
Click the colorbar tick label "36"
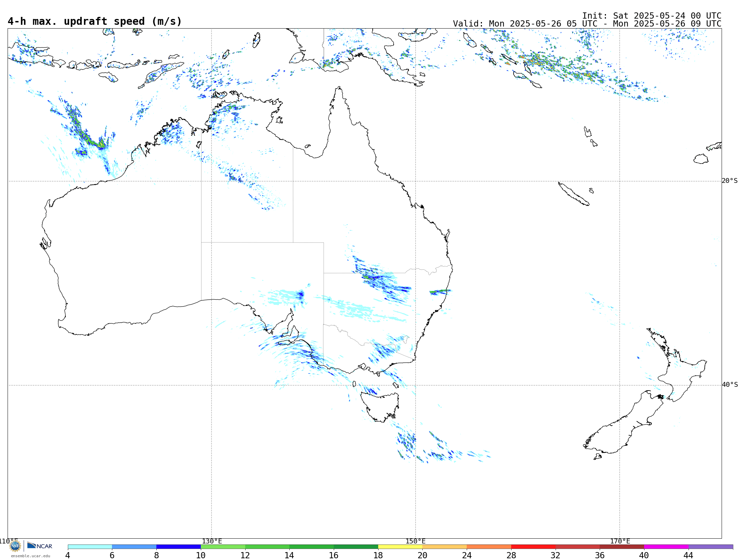point(600,556)
